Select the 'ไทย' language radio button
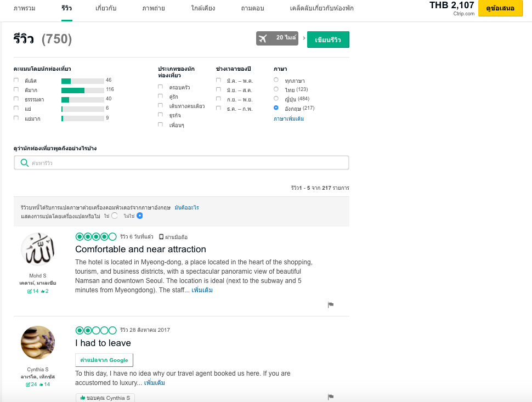This screenshot has width=532, height=402. 276,89
